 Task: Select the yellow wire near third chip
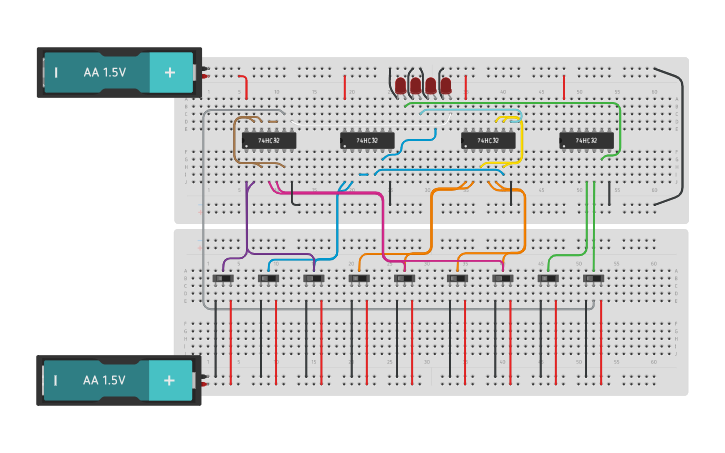click(522, 141)
